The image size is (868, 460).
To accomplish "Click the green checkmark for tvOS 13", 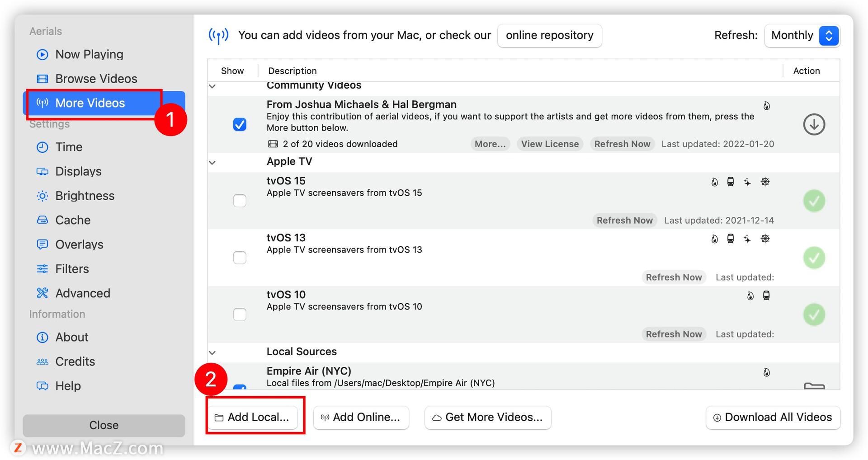I will [x=814, y=258].
